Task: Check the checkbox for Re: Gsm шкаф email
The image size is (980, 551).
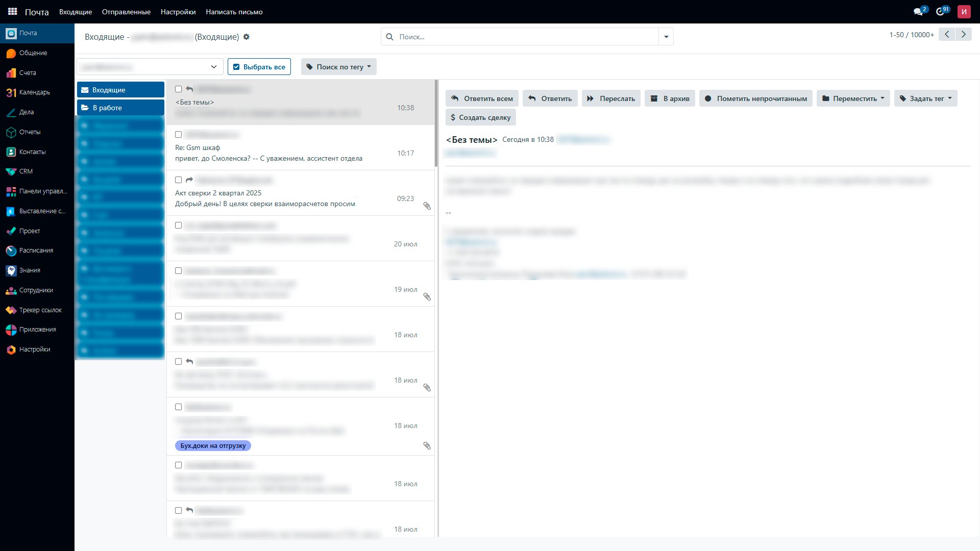Action: [179, 135]
